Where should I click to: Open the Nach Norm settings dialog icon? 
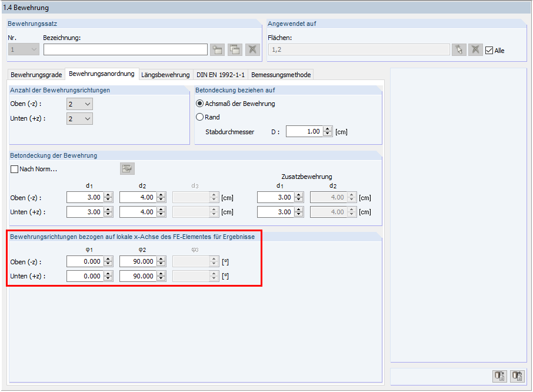pyautogui.click(x=128, y=169)
